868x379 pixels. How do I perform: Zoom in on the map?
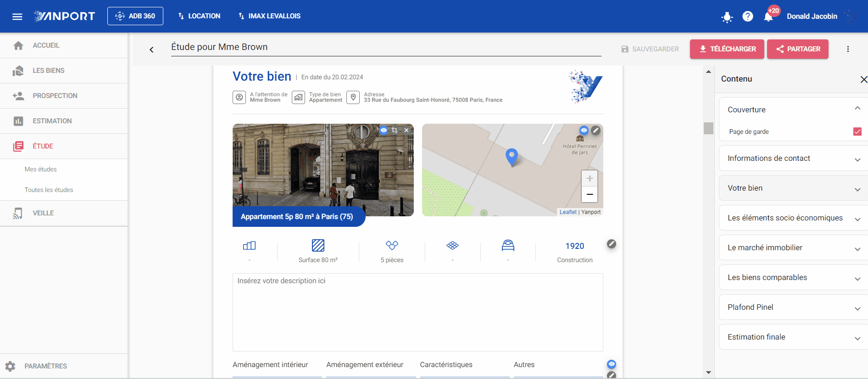tap(590, 178)
